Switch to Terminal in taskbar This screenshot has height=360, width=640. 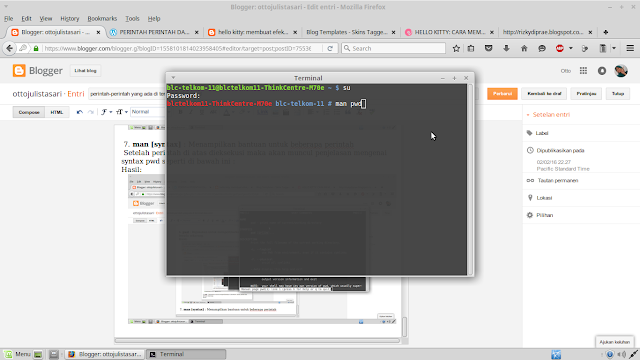click(186, 354)
